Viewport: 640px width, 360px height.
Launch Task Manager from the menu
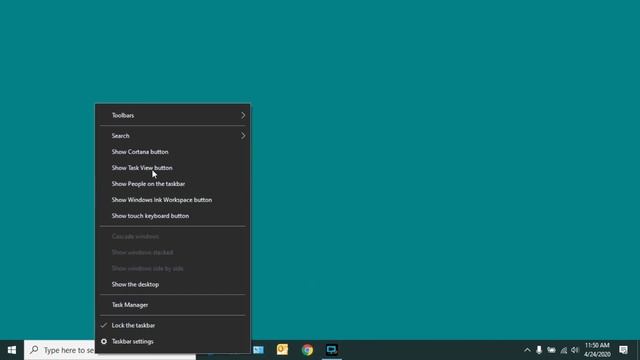pos(173,305)
